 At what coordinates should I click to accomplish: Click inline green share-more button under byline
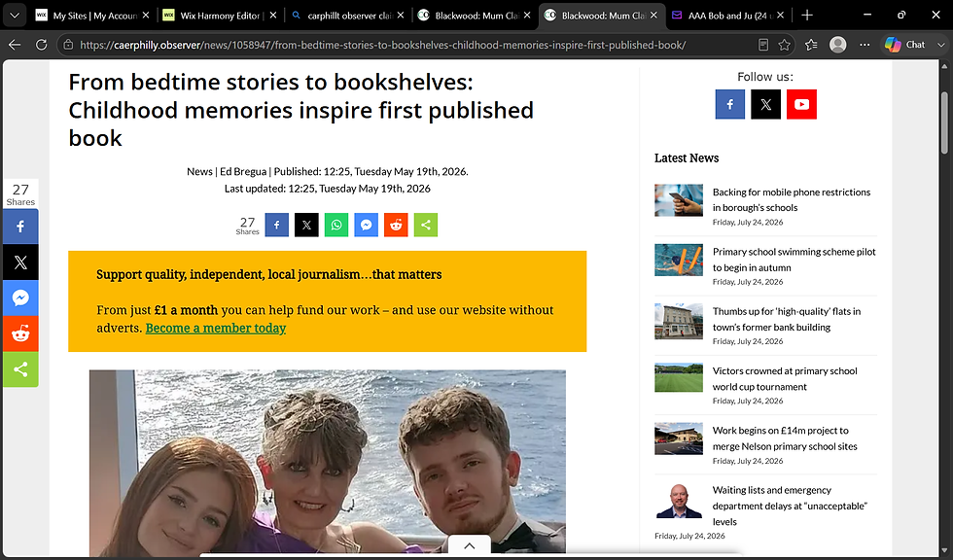pyautogui.click(x=426, y=225)
